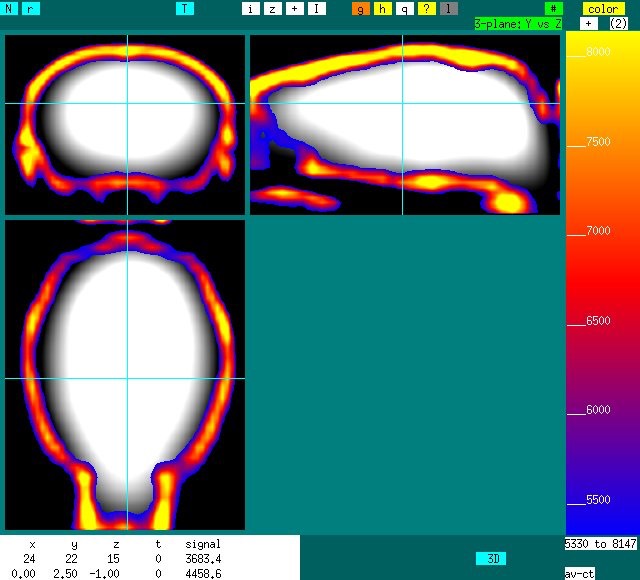Click the yellow h button
Screen dimensions: 640x580
coord(383,9)
